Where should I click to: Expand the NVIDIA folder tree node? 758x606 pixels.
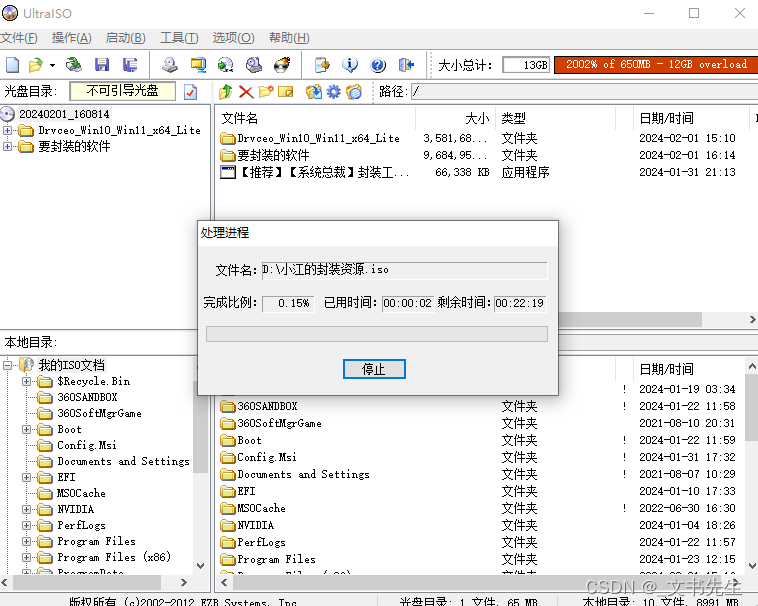tap(27, 509)
